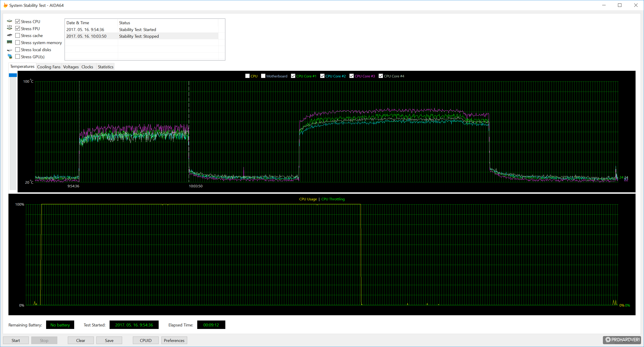The width and height of the screenshot is (644, 347).
Task: Enable Stress cache checkbox
Action: coord(18,36)
